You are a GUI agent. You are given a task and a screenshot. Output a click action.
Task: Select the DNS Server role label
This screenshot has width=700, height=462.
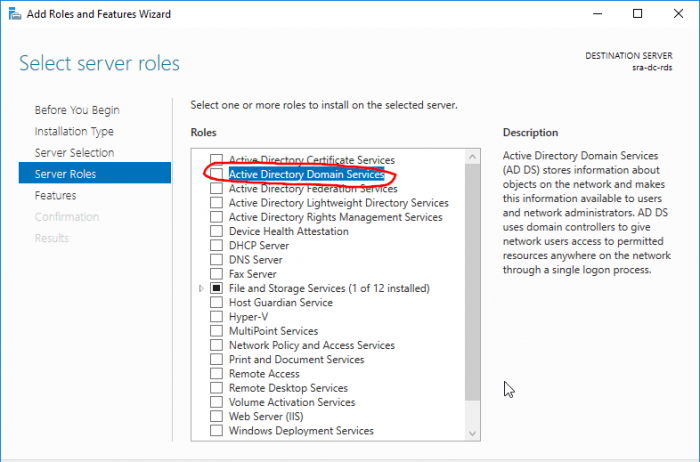pos(256,260)
